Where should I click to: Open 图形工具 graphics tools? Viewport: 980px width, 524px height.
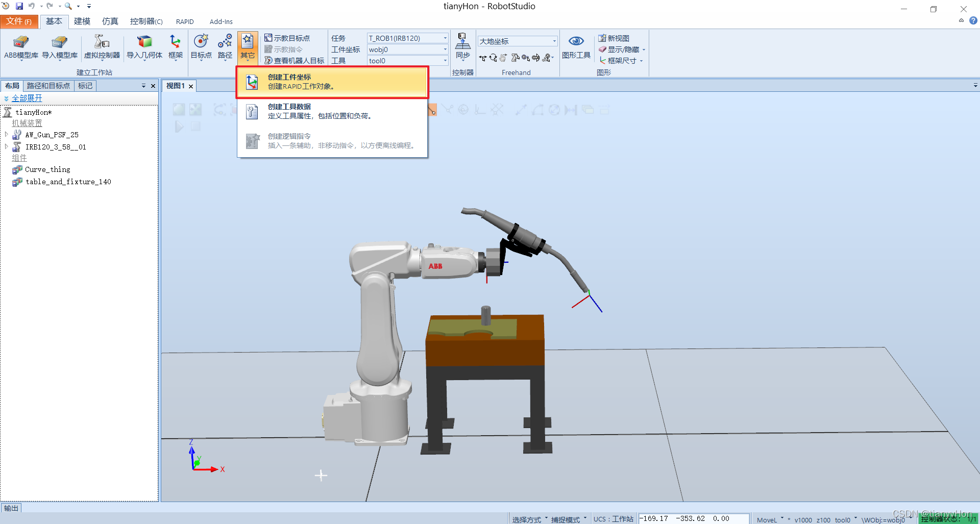point(576,47)
